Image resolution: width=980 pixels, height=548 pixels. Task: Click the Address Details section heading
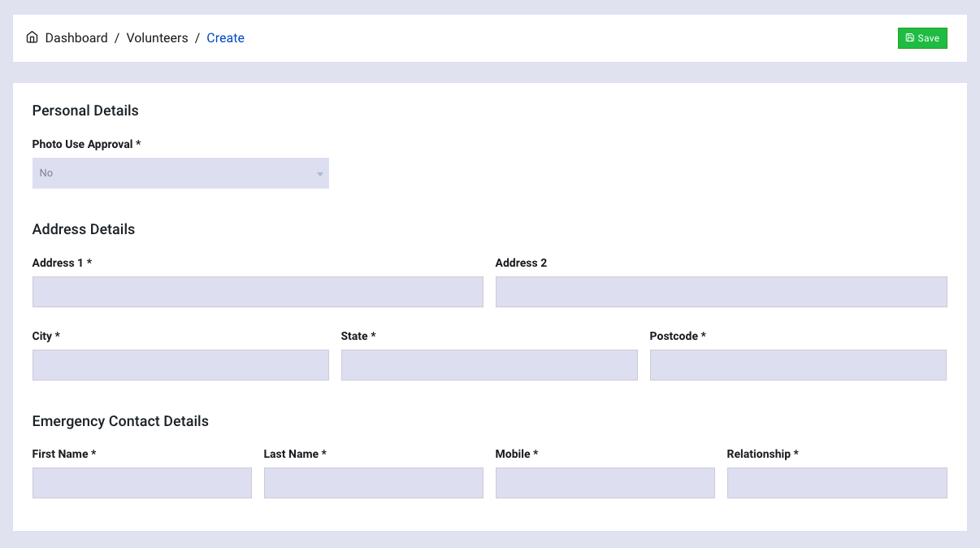84,229
